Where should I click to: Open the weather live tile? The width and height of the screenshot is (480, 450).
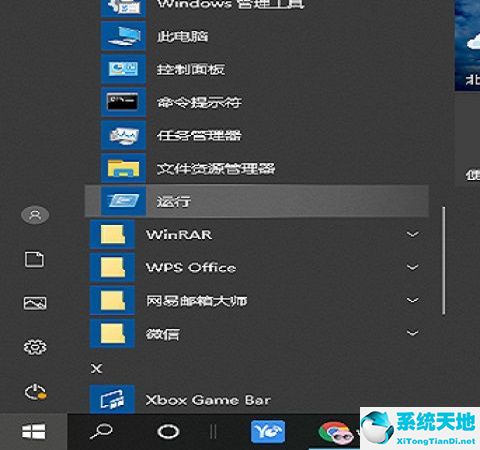point(467,45)
